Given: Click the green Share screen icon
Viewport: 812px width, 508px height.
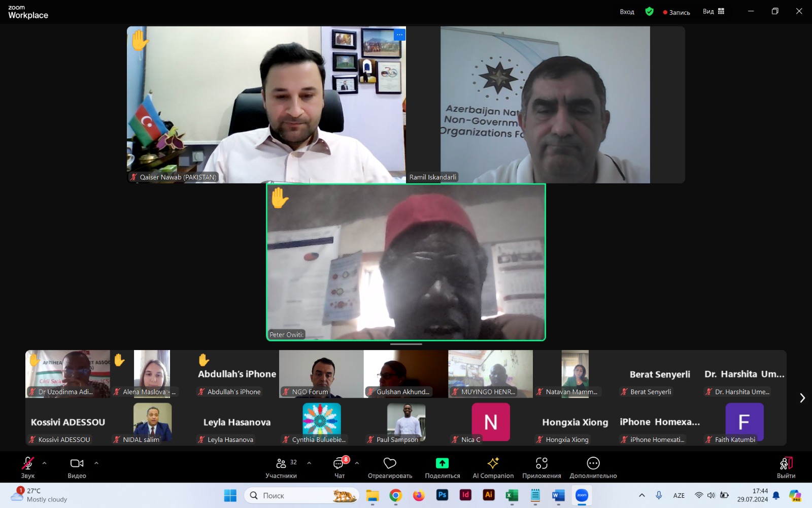Looking at the screenshot, I should tap(442, 463).
